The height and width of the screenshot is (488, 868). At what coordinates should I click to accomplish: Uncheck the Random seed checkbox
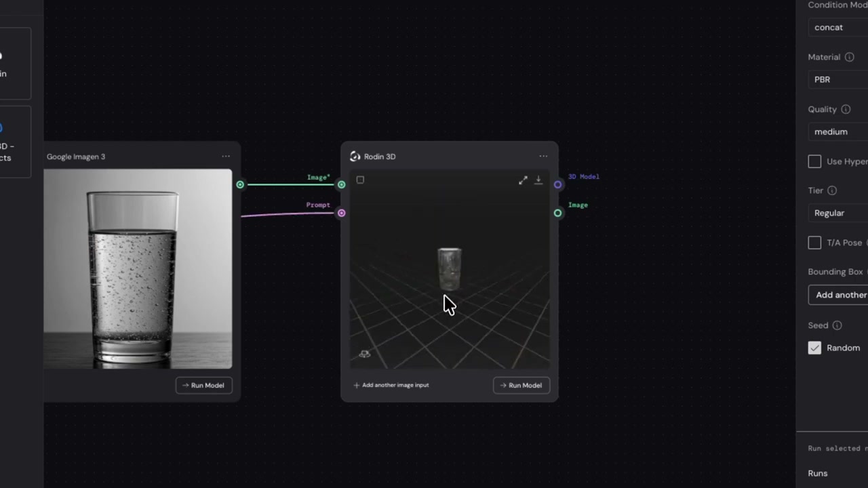coord(814,348)
